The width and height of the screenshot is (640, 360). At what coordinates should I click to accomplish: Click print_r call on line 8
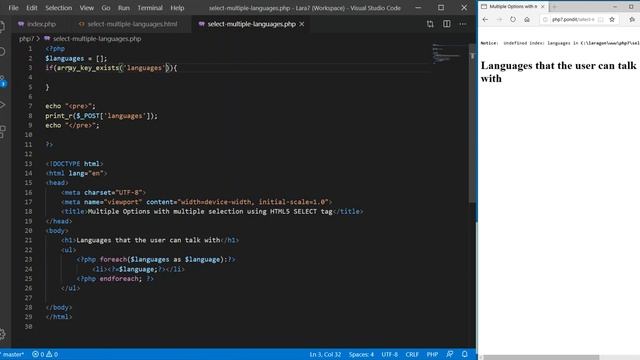(59, 116)
